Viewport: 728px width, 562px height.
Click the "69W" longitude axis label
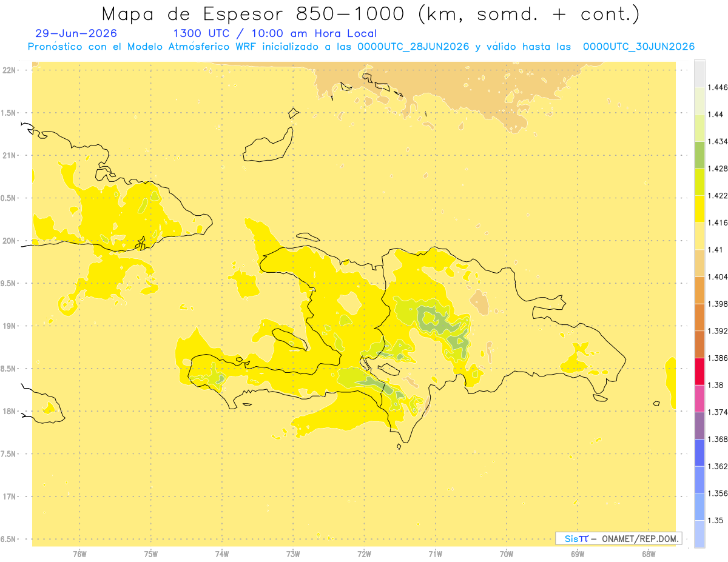coord(578,554)
